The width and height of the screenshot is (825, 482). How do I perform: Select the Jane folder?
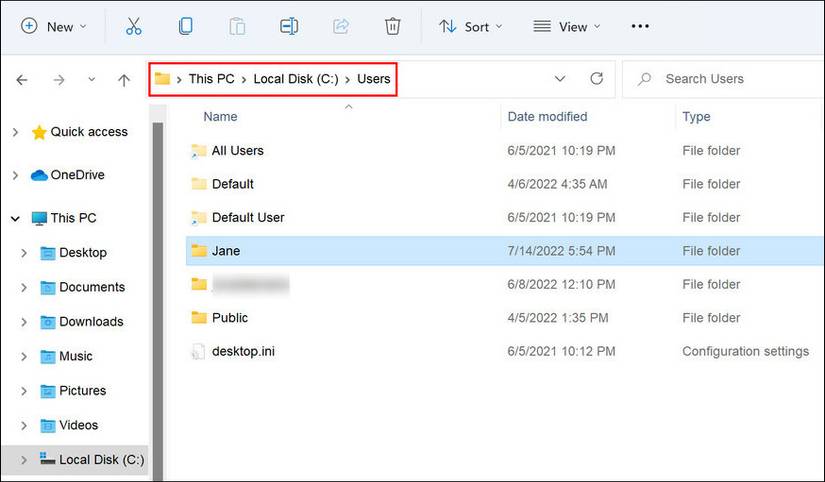click(x=505, y=251)
